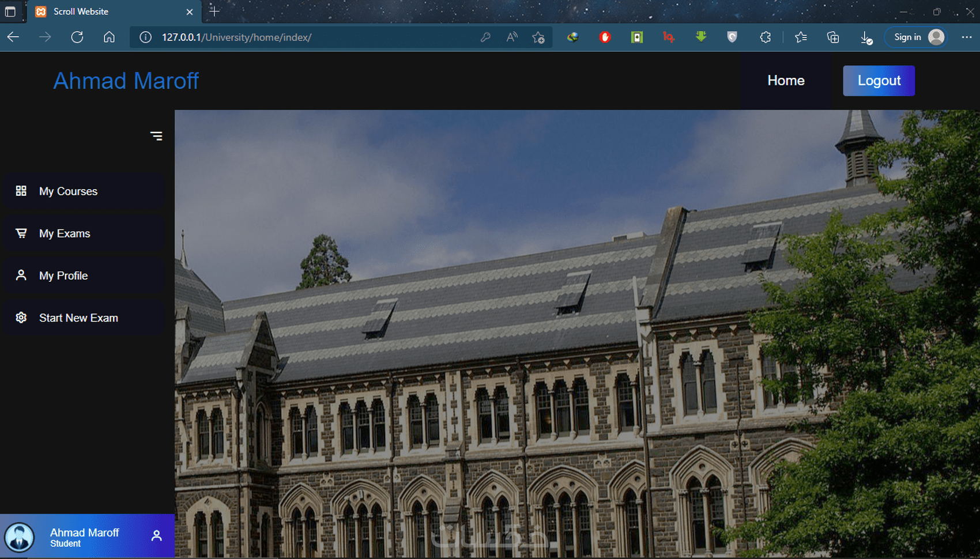Open the tab actions menu
Image resolution: width=980 pixels, height=559 pixels.
pos(10,12)
